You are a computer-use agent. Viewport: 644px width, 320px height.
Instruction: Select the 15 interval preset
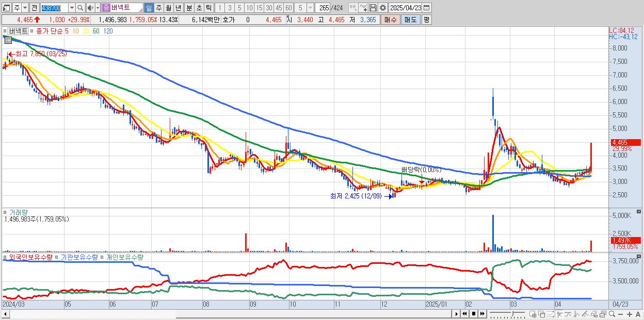(x=259, y=8)
